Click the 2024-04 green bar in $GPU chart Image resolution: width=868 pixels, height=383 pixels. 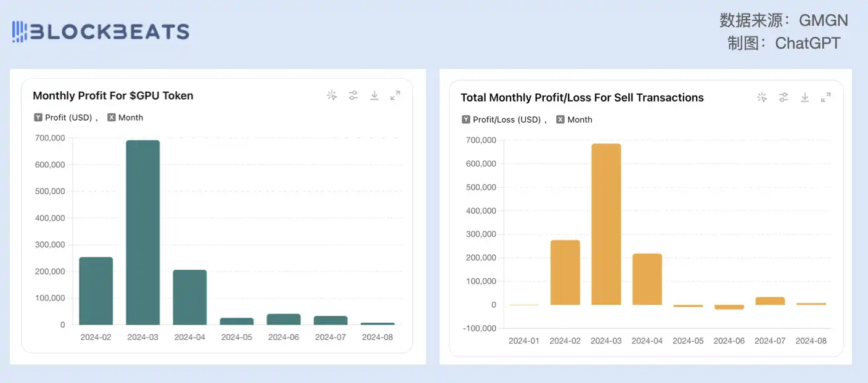click(190, 297)
